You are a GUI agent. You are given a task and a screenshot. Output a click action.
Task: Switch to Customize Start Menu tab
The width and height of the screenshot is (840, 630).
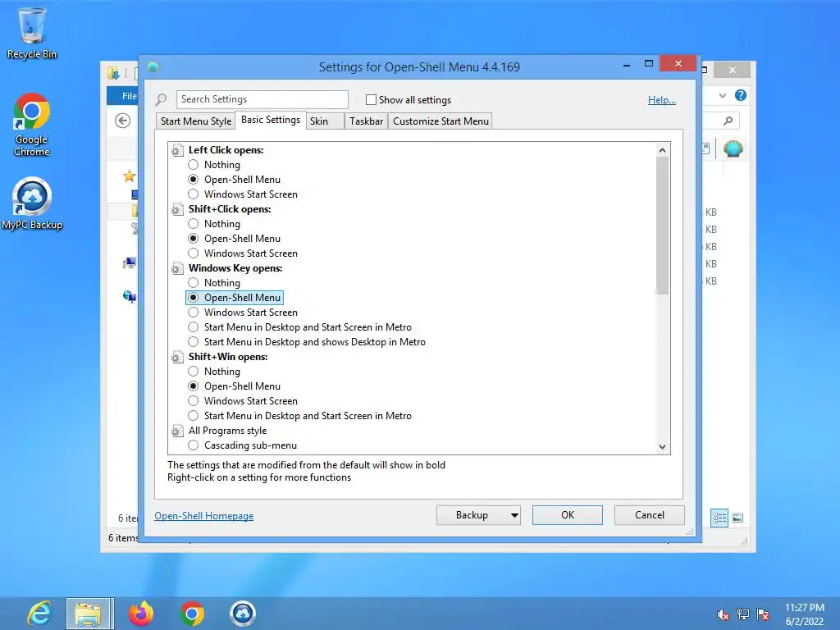click(x=441, y=121)
